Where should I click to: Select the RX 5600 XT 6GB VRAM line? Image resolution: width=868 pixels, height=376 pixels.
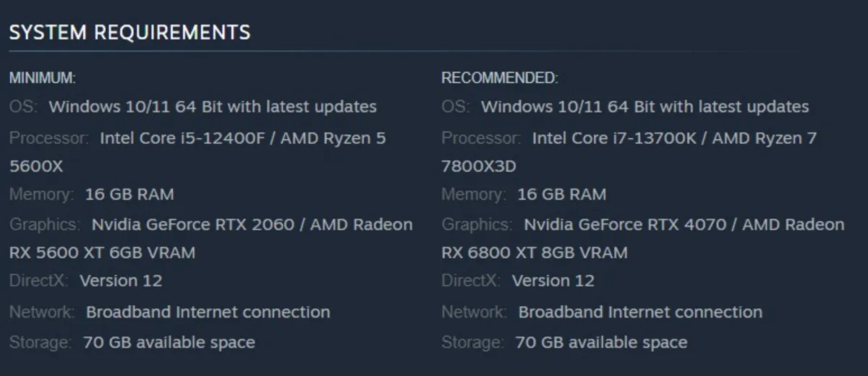tap(102, 253)
